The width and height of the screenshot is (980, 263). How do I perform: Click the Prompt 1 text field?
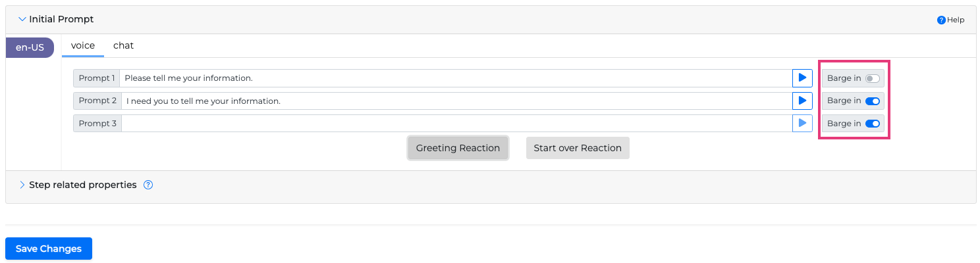pyautogui.click(x=454, y=78)
